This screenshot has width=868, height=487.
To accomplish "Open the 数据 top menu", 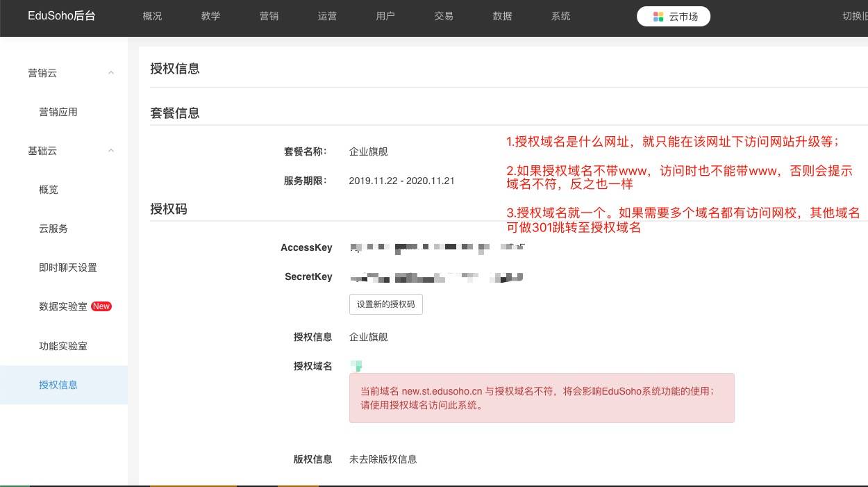I will [502, 16].
